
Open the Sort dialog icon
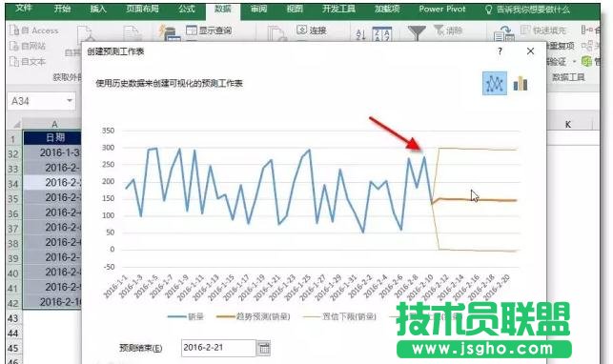(382, 34)
